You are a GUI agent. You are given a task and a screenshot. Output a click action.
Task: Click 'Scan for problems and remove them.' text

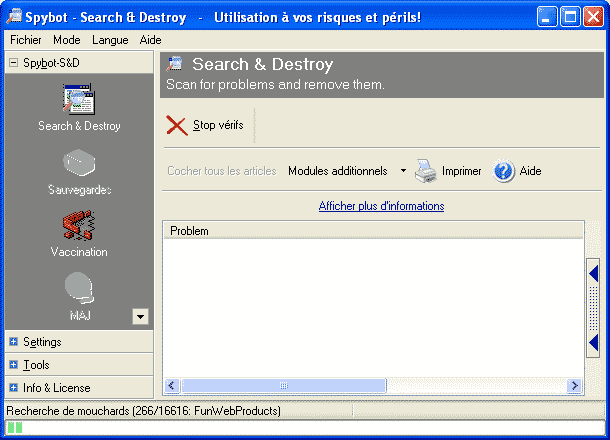pyautogui.click(x=275, y=84)
